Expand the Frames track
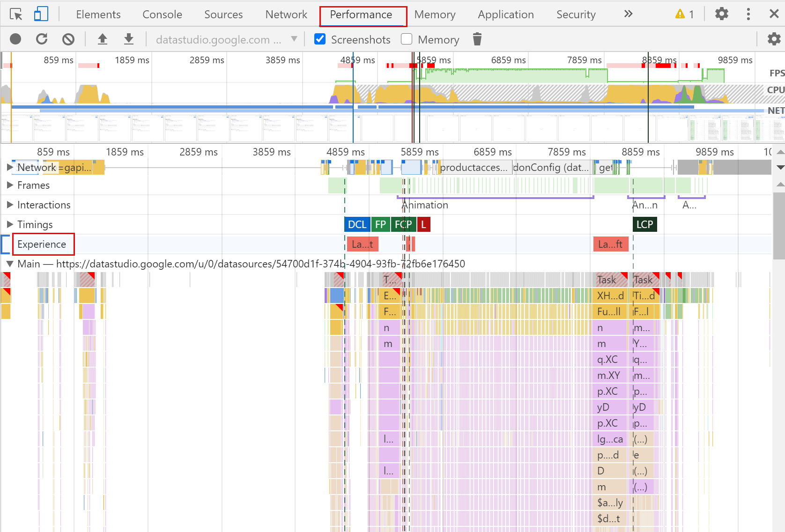Image resolution: width=785 pixels, height=532 pixels. [10, 185]
